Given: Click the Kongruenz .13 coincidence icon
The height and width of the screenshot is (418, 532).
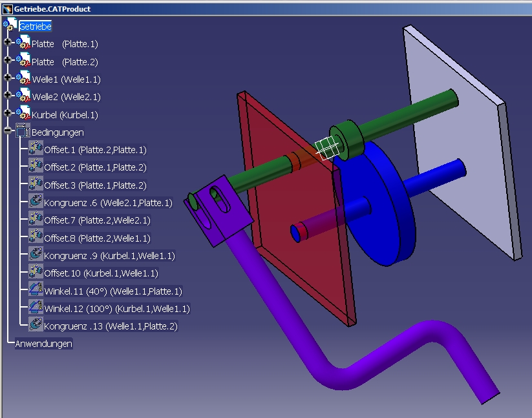Looking at the screenshot, I should (36, 325).
